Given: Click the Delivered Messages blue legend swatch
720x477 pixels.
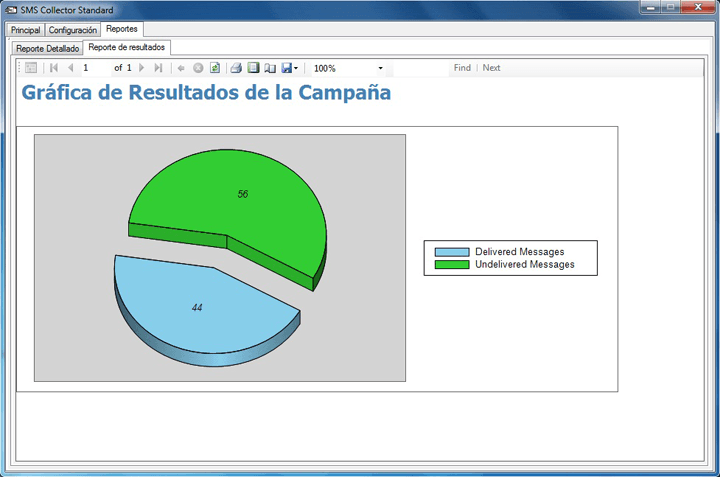Looking at the screenshot, I should (452, 252).
